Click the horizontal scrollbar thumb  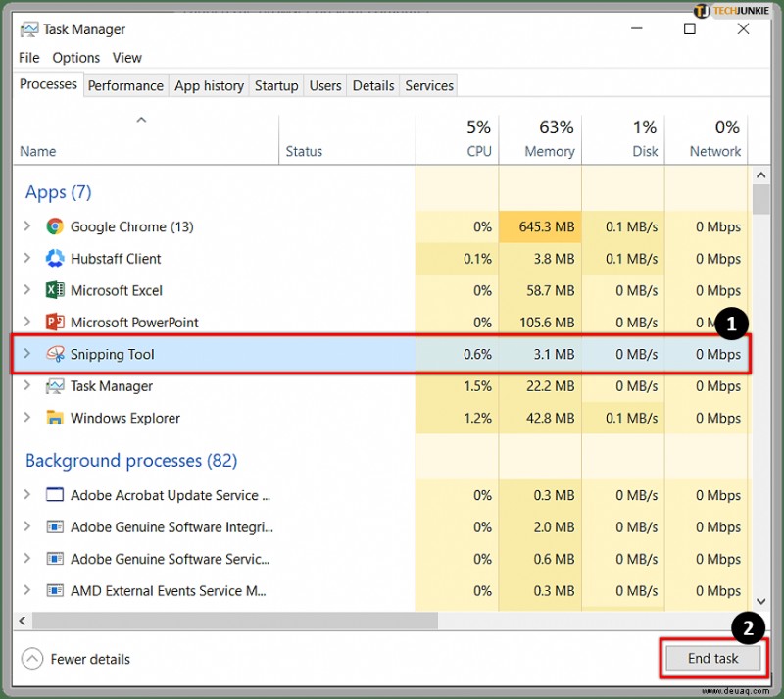[x=235, y=621]
